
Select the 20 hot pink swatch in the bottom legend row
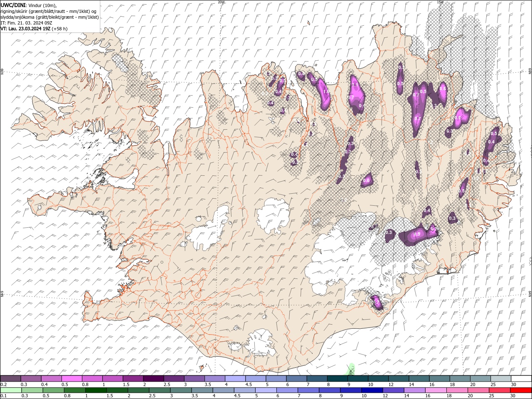click(478, 390)
